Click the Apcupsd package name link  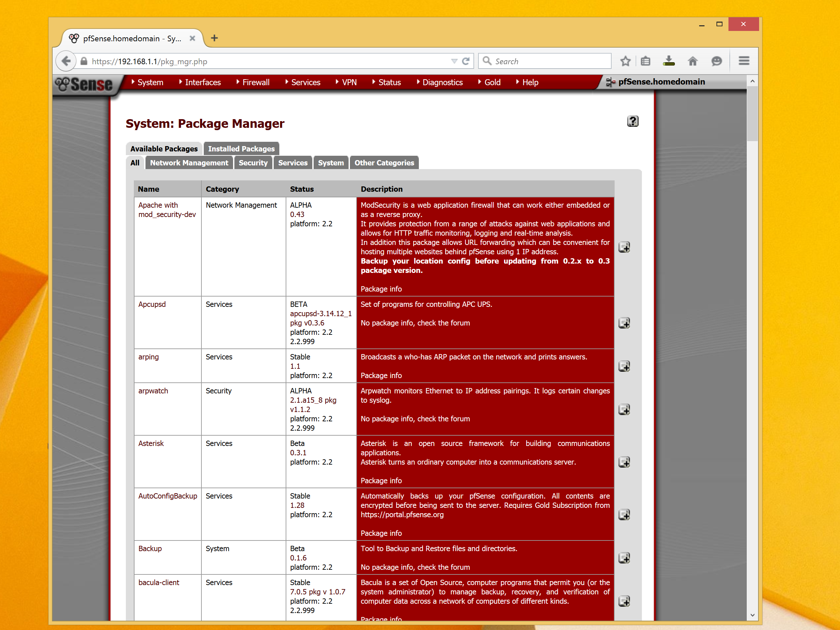(x=152, y=305)
